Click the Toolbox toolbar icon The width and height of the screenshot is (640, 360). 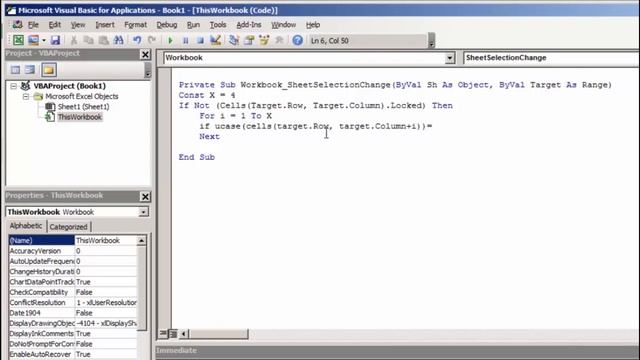279,40
